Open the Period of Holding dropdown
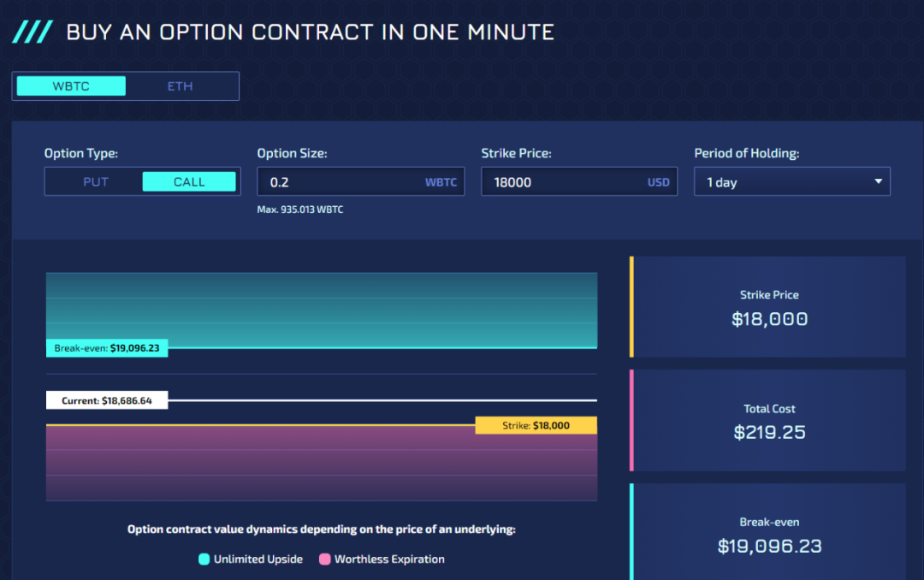The height and width of the screenshot is (580, 924). click(x=791, y=182)
